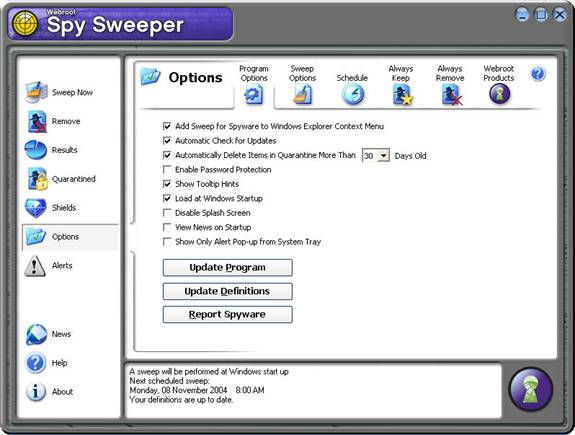575x435 pixels.
Task: Click the Report Spyware button
Action: [x=228, y=315]
